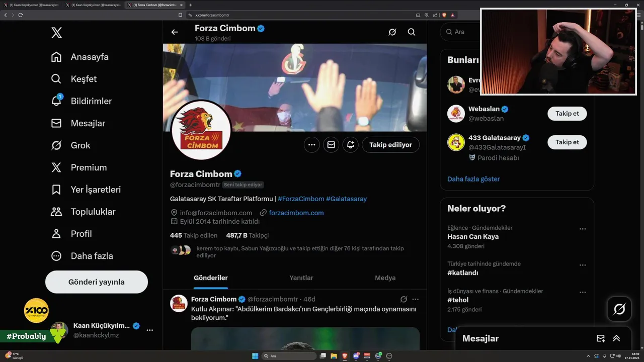The width and height of the screenshot is (644, 362).
Task: Click the Brave Shields lion icon
Action: 444,15
